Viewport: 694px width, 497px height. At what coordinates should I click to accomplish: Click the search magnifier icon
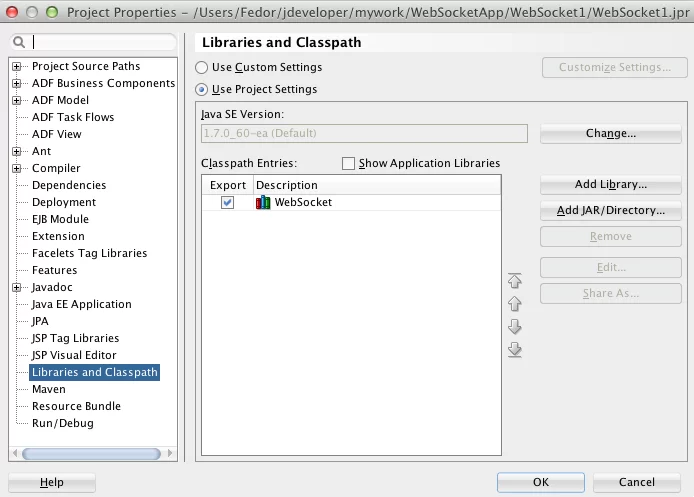click(19, 42)
